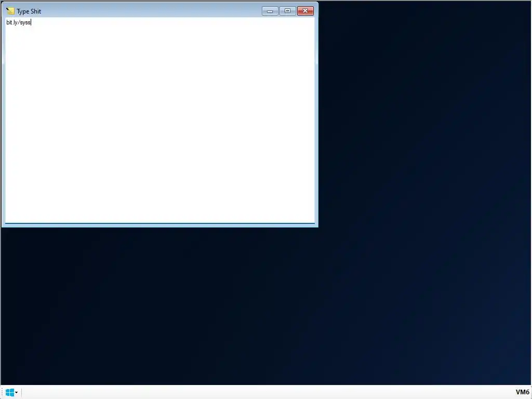Viewport: 532px width, 399px height.
Task: Maximize the Type Shit window
Action: [287, 11]
